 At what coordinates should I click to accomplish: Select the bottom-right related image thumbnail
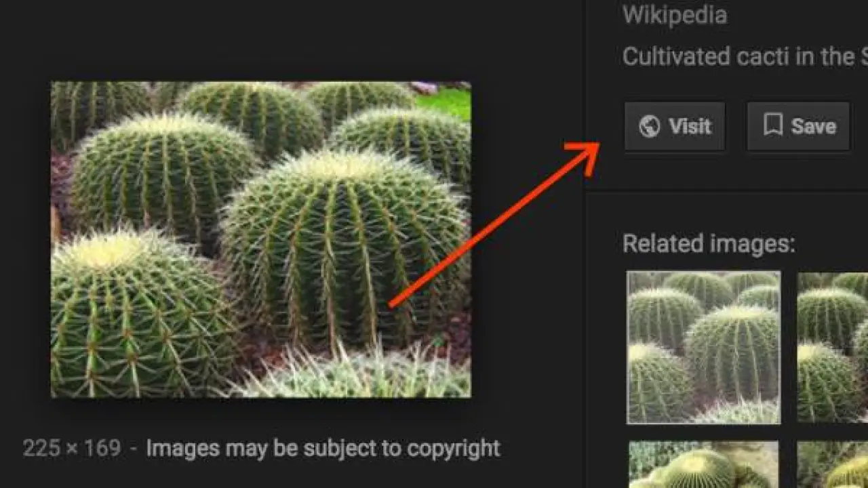pyautogui.click(x=833, y=465)
